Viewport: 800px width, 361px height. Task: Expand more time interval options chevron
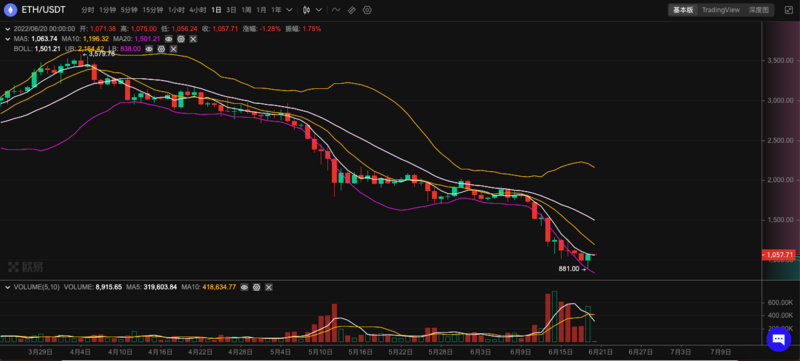290,10
